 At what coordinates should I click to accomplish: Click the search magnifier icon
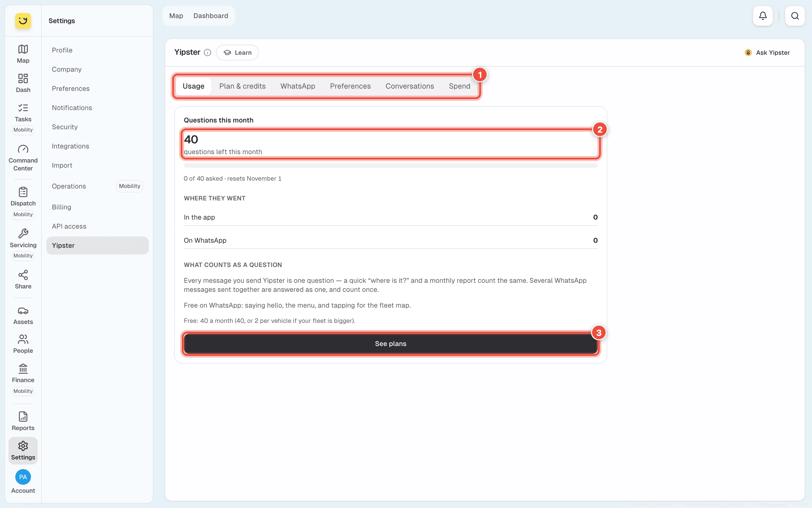click(795, 16)
